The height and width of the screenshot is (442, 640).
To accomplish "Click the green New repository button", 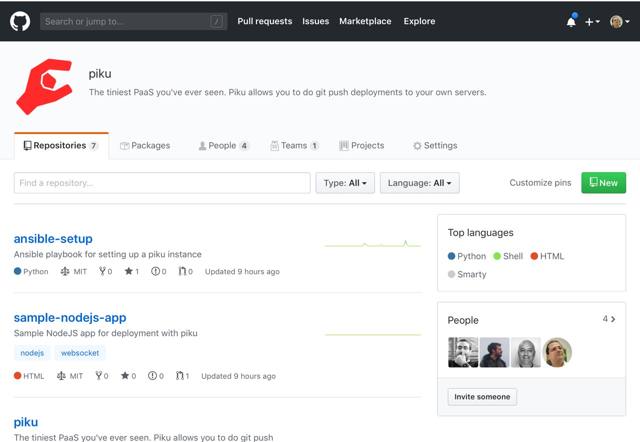I will 603,183.
